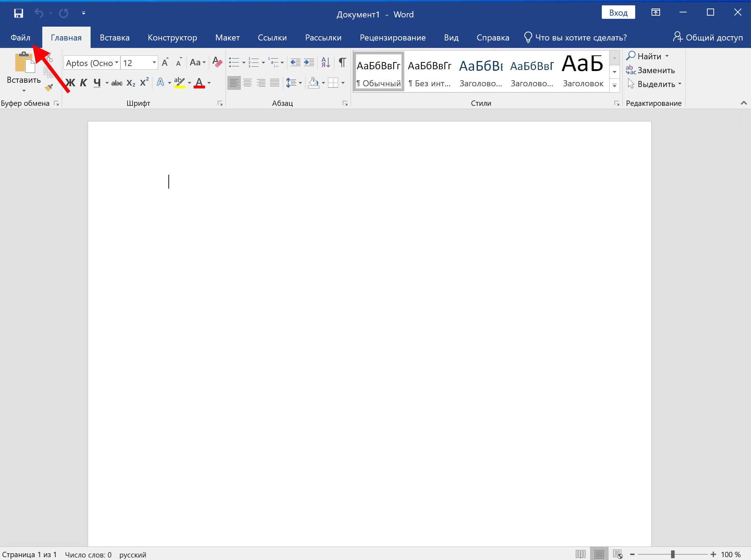The height and width of the screenshot is (560, 751).
Task: Open the Шрифт dialog launcher
Action: [x=220, y=103]
